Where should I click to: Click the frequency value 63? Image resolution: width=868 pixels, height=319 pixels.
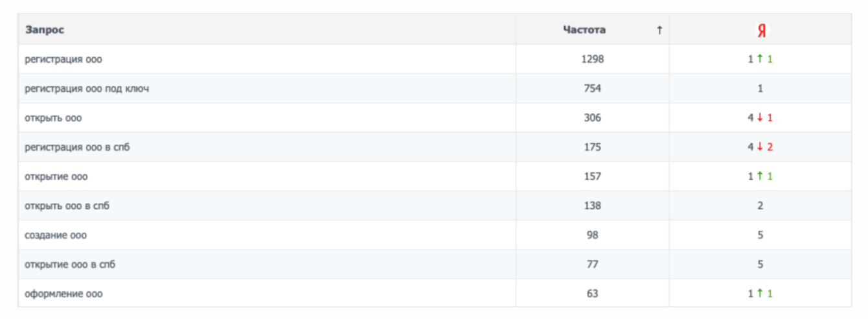[592, 294]
